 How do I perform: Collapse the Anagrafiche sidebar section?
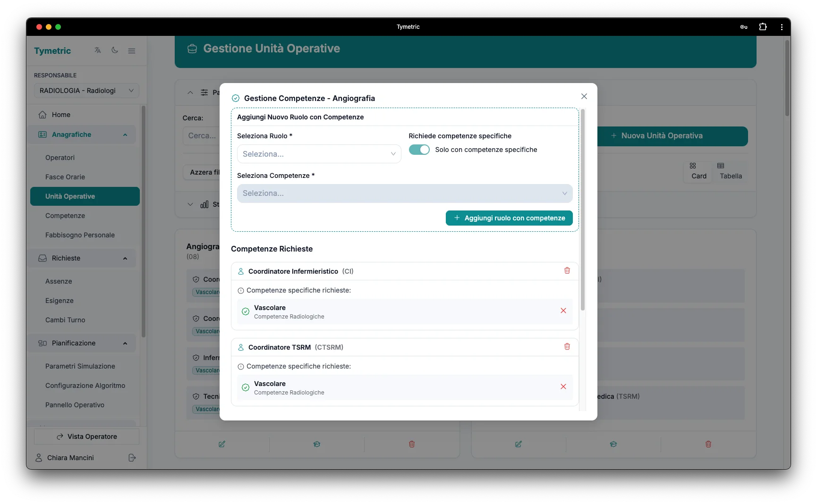coord(125,134)
